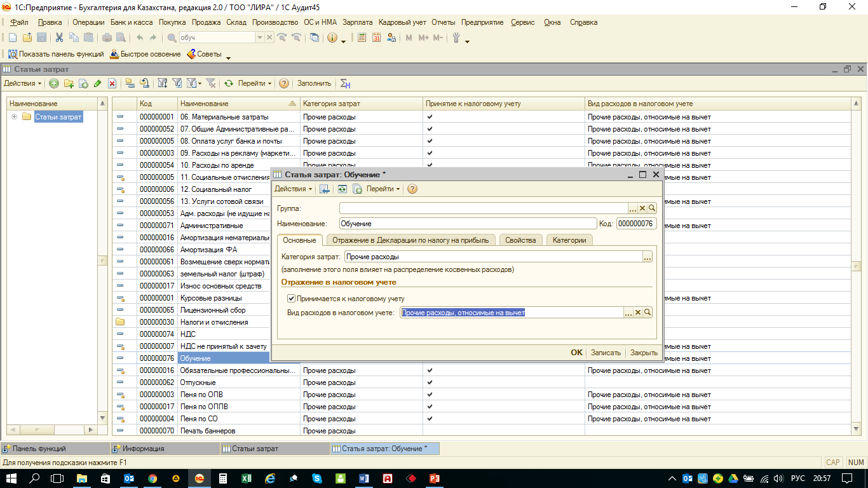The image size is (868, 488).
Task: Add a new cost item with green plus
Action: pyautogui.click(x=54, y=83)
